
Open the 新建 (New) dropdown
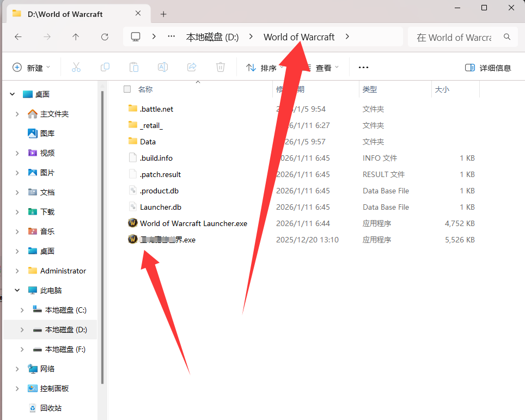pos(32,68)
